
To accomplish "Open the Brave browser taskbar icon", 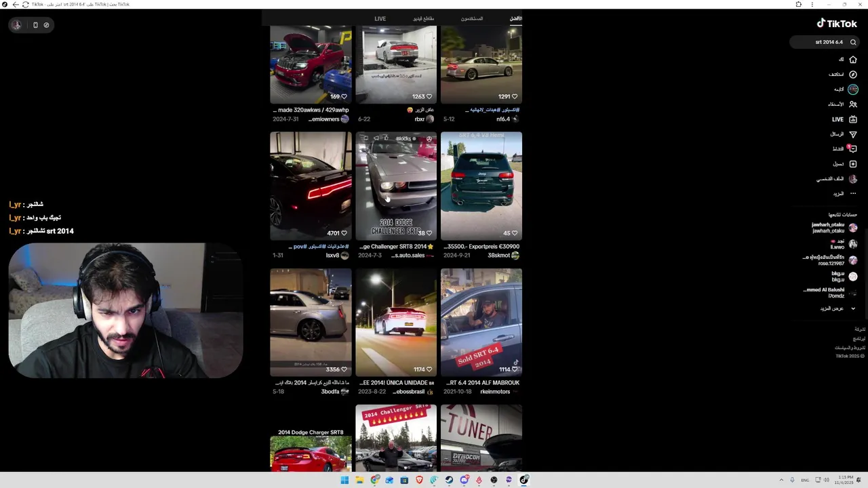I will (419, 480).
